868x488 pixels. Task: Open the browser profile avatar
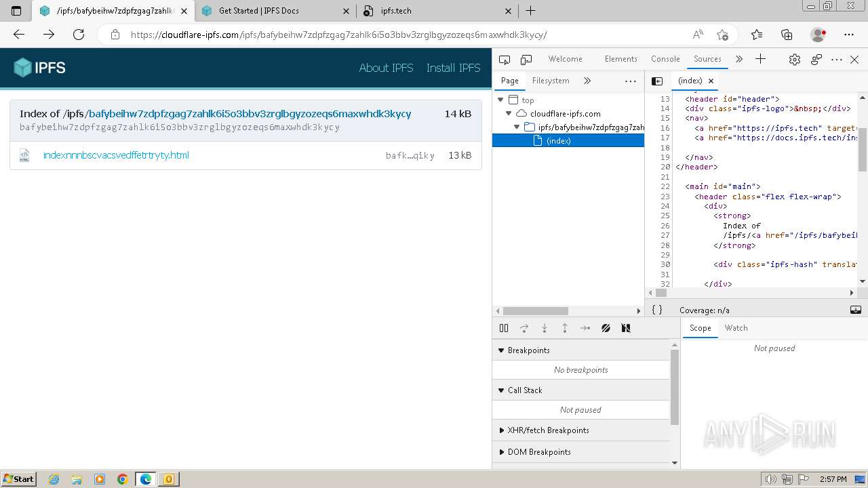click(x=818, y=35)
